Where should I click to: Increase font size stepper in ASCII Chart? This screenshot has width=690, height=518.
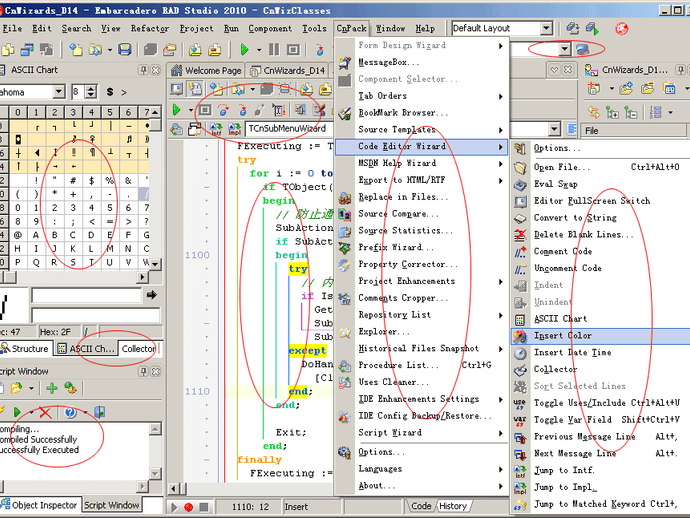[x=91, y=89]
